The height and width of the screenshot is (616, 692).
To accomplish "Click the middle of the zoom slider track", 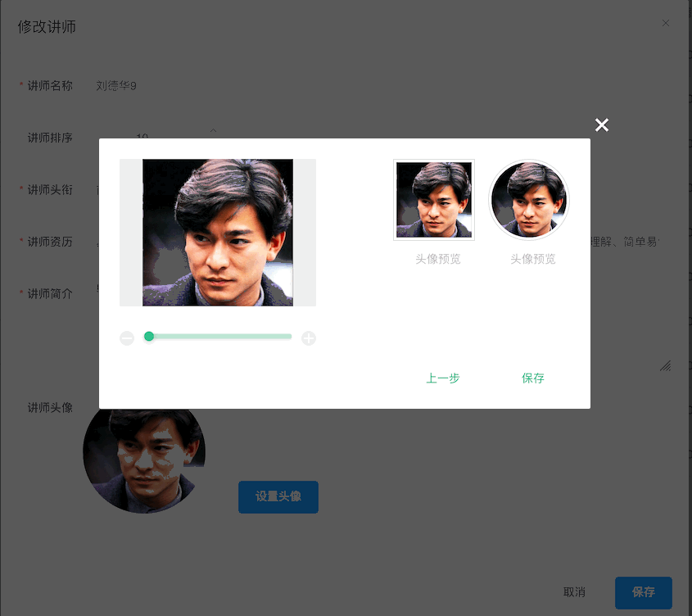I will tap(218, 337).
